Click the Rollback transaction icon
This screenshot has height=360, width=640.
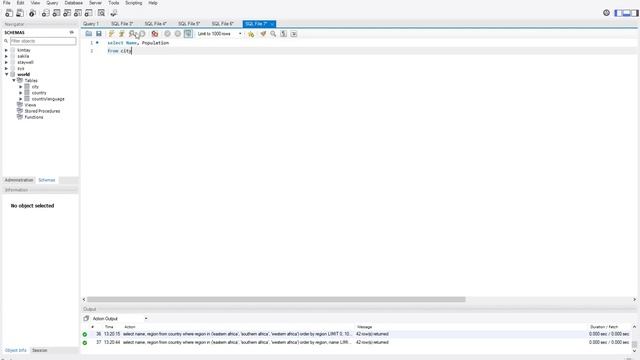click(x=178, y=34)
